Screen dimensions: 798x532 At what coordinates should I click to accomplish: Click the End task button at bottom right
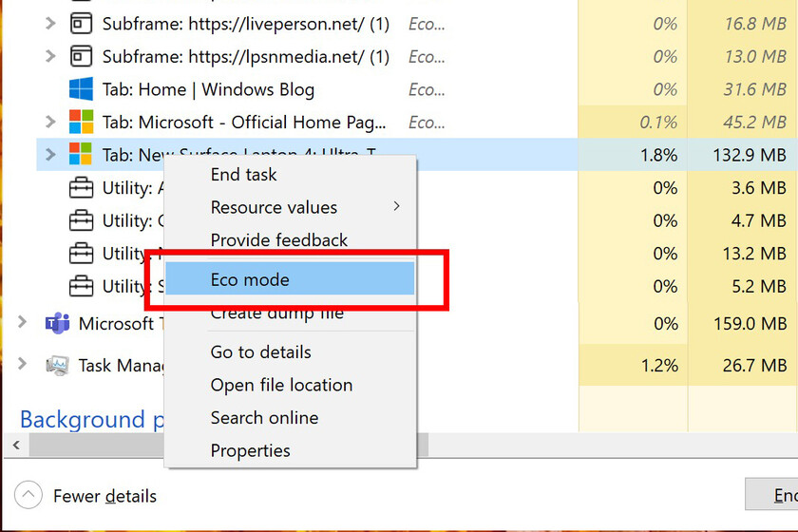pos(771,494)
